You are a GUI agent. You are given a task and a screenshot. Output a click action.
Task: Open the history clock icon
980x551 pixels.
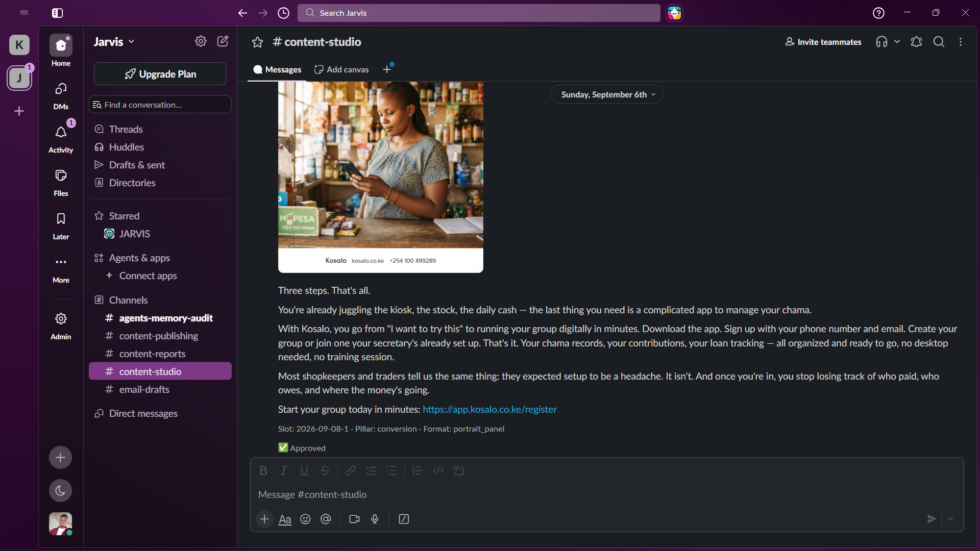click(x=283, y=13)
